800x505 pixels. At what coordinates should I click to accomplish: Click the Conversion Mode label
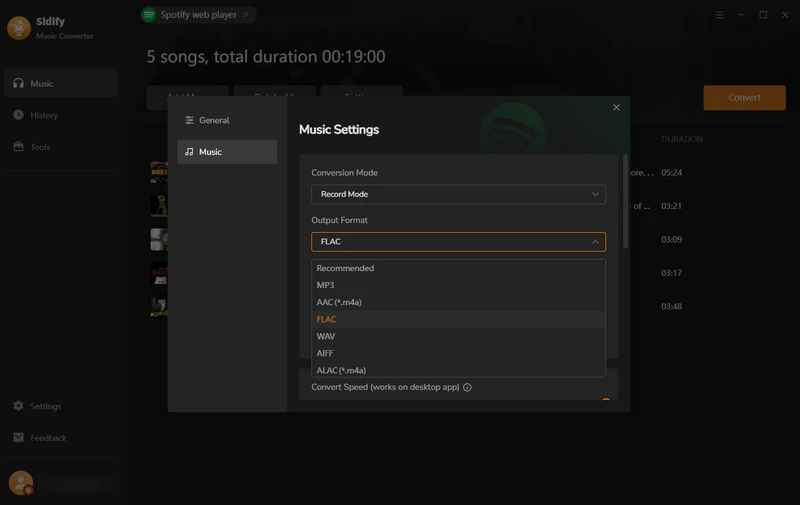[x=344, y=173]
